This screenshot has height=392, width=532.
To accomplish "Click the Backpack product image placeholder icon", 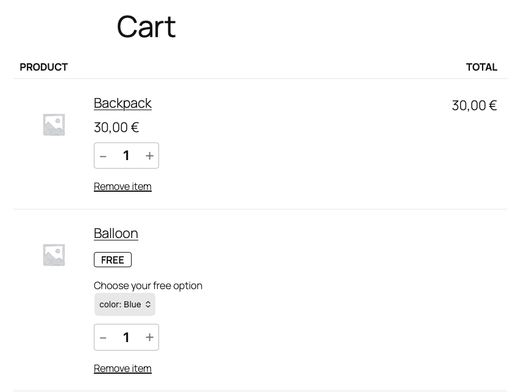I will (x=54, y=124).
